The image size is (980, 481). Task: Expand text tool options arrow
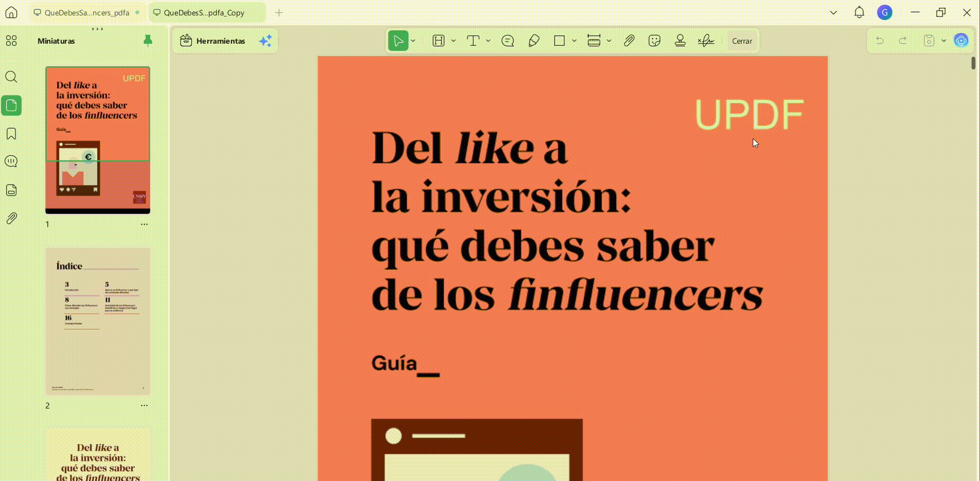point(488,41)
